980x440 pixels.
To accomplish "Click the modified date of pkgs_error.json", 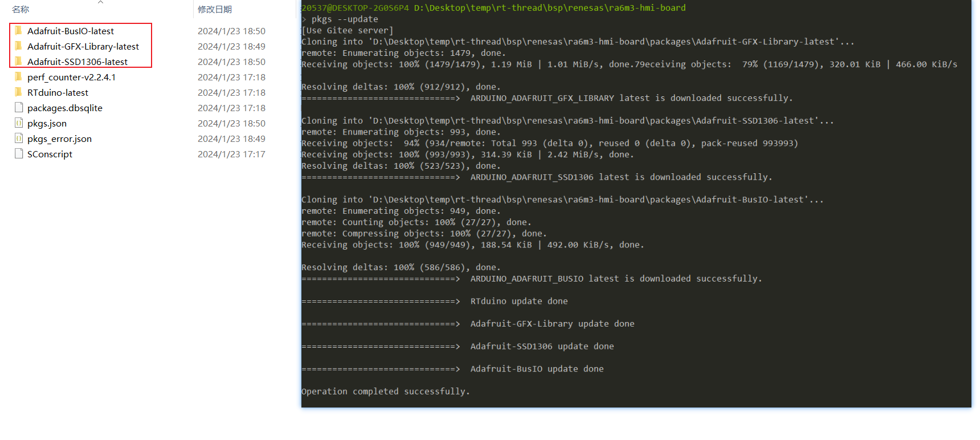I will [x=231, y=138].
